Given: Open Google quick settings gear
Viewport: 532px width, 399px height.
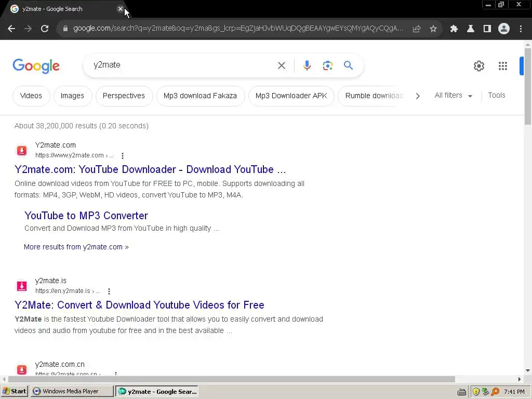Looking at the screenshot, I should pos(479,66).
